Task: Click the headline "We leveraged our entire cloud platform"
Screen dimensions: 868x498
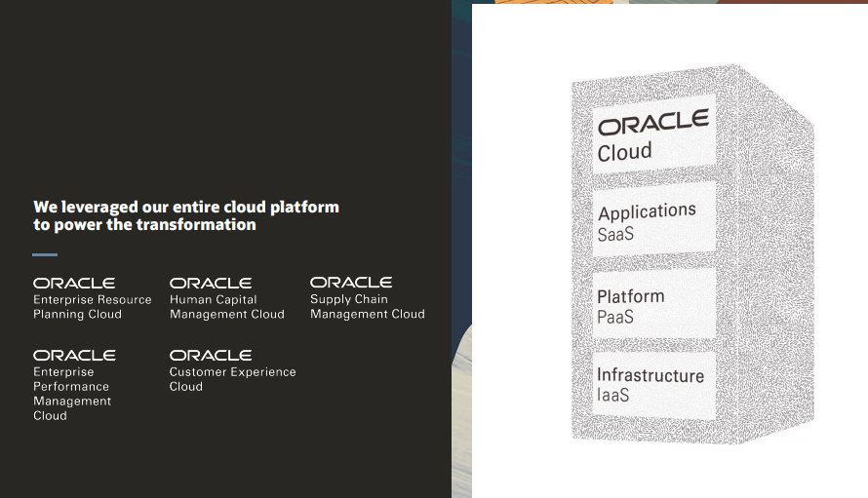Action: (x=186, y=207)
